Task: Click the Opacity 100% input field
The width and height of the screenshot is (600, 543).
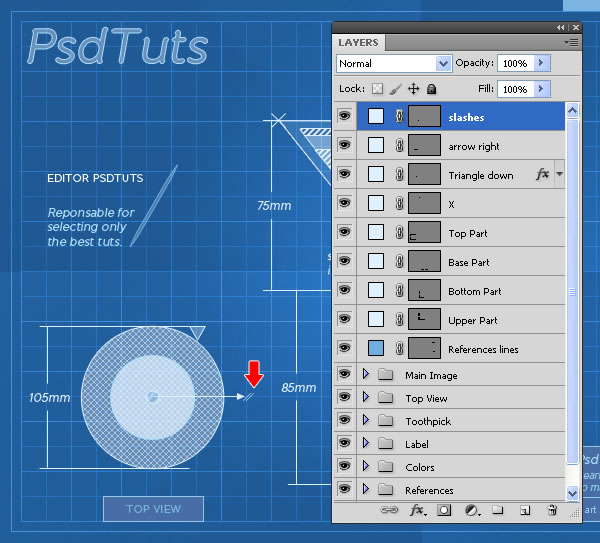Action: [x=515, y=63]
